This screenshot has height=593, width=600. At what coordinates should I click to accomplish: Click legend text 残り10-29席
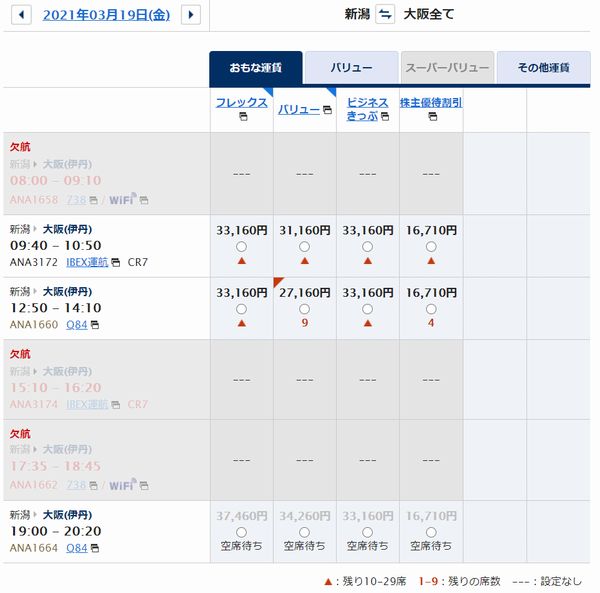point(374,582)
